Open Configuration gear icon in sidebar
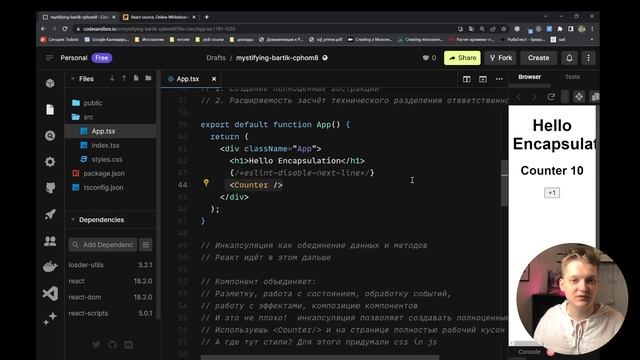The image size is (640, 360). [x=50, y=162]
